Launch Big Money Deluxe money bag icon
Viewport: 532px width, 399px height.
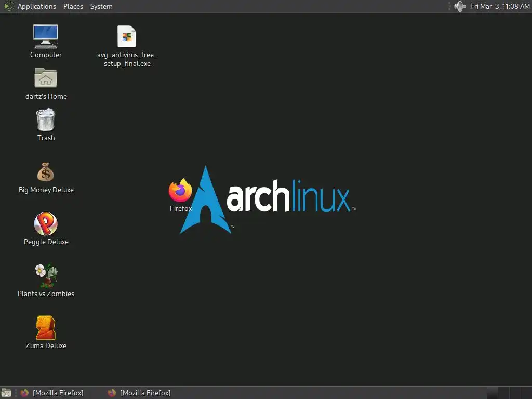(x=46, y=172)
